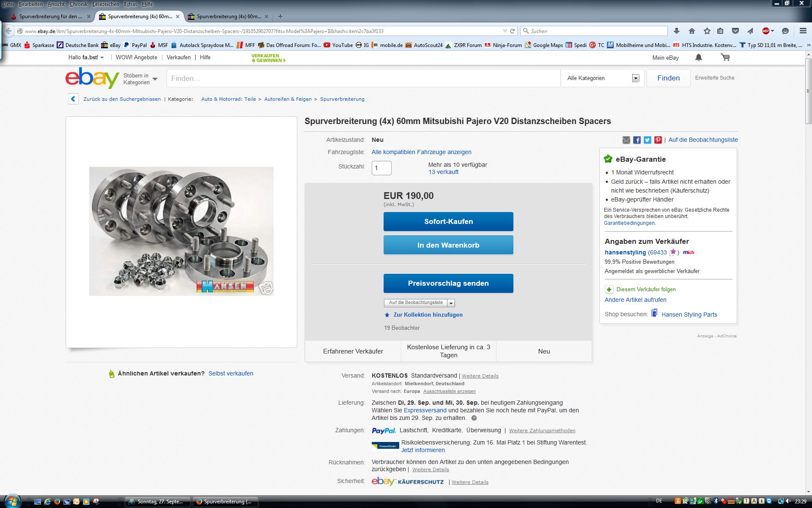The height and width of the screenshot is (508, 812).
Task: Open eBay notifications bell
Action: [x=699, y=58]
